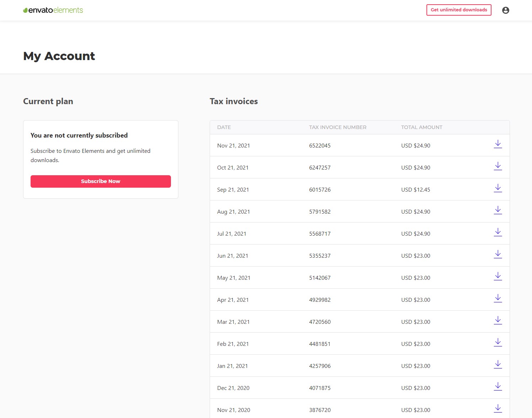Download the Oct 21, 2021 invoice
This screenshot has height=418, width=532.
498,167
